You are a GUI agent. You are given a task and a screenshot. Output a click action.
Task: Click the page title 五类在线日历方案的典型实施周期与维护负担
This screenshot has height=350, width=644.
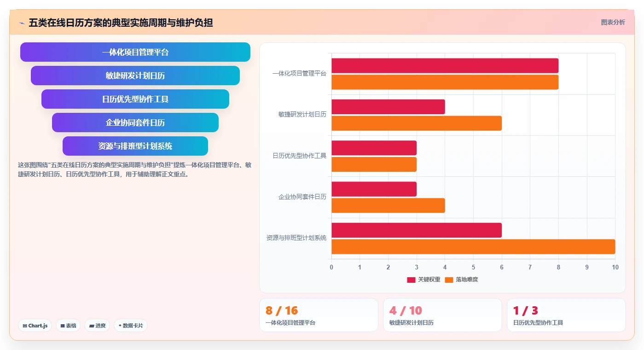121,23
